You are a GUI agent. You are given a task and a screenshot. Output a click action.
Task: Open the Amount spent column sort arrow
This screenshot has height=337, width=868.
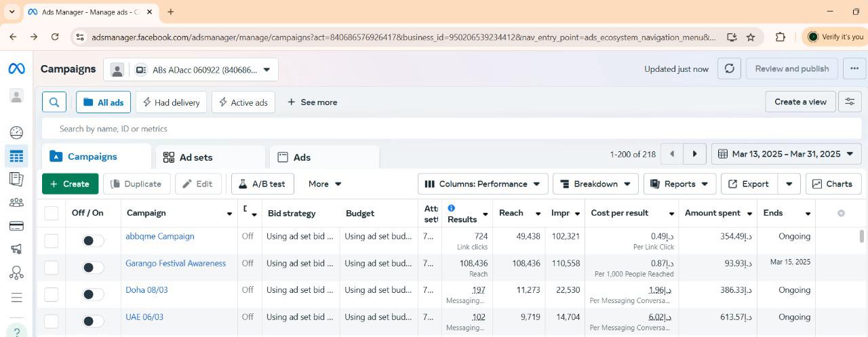(749, 214)
